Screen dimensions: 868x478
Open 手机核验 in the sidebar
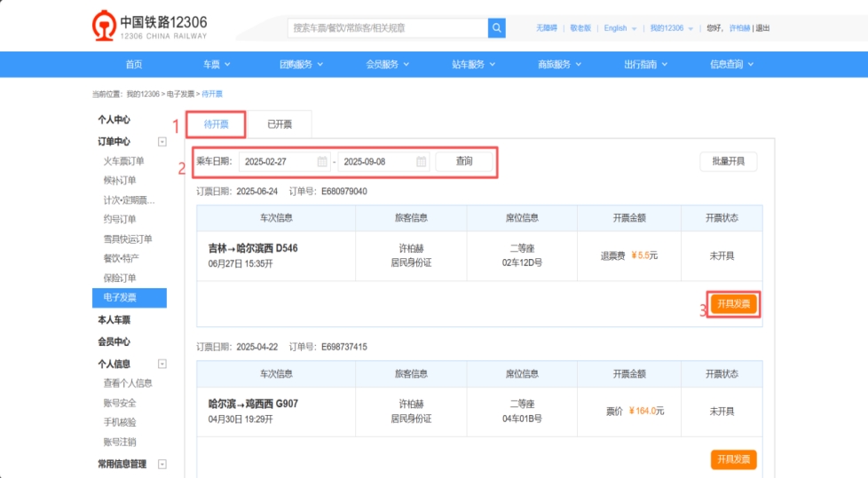120,422
